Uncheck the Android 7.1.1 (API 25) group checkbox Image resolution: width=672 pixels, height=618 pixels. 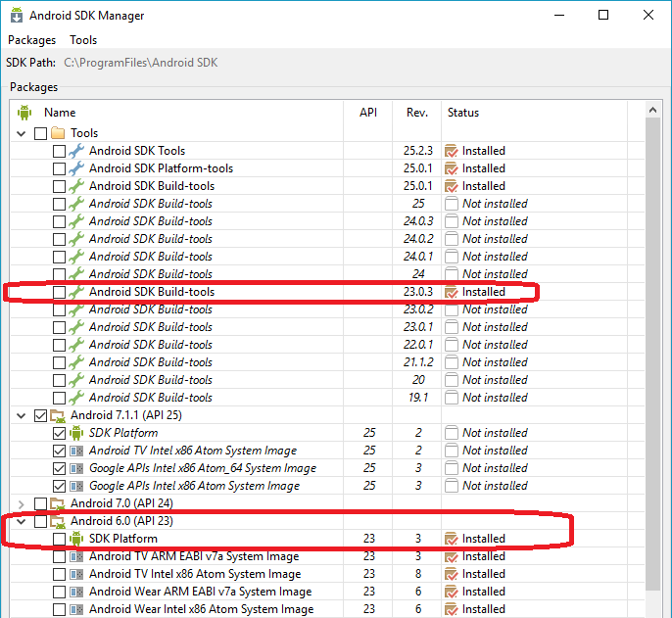pyautogui.click(x=41, y=415)
